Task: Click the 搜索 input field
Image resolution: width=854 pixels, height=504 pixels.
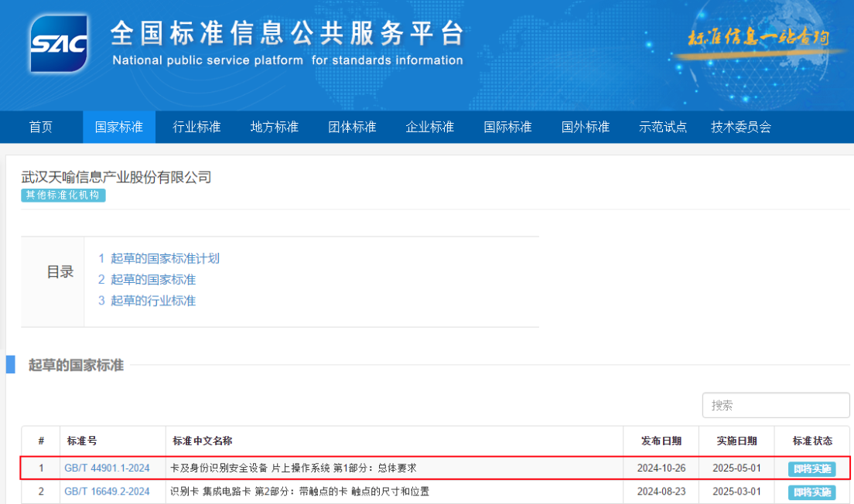Action: 774,404
